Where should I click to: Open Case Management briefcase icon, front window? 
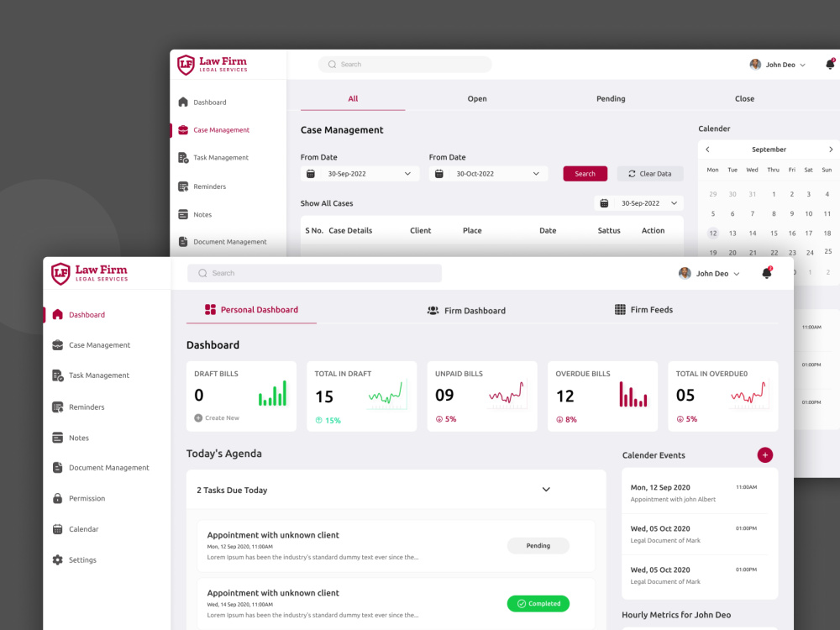(57, 345)
